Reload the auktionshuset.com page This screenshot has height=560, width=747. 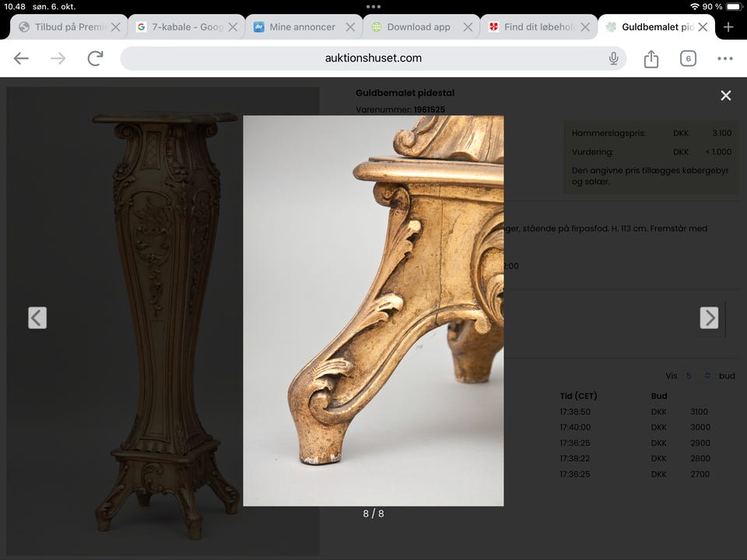point(93,58)
